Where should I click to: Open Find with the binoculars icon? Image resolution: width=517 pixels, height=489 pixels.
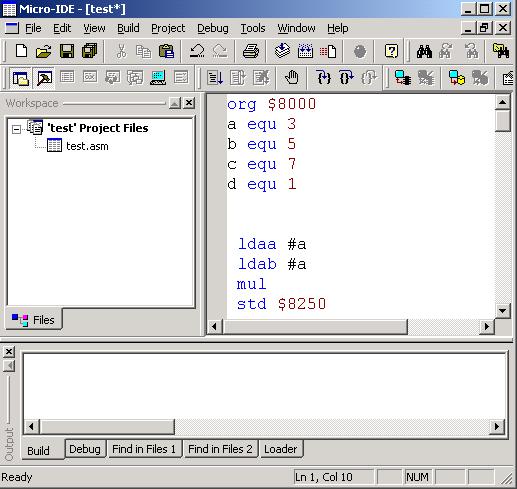click(x=424, y=51)
